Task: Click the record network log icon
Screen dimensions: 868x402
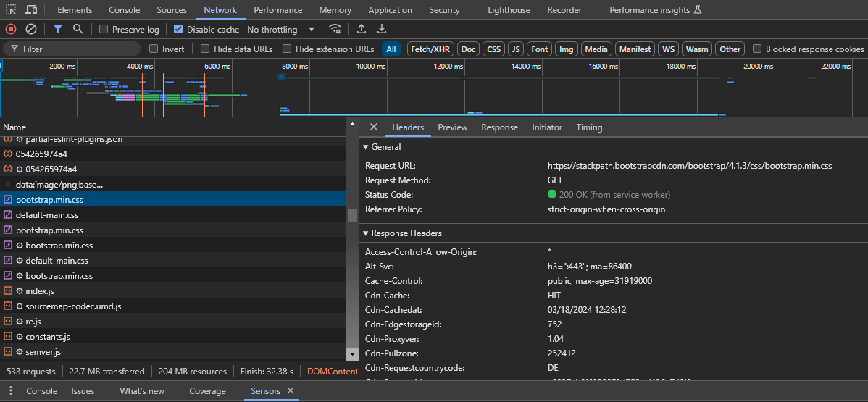Action: 11,29
